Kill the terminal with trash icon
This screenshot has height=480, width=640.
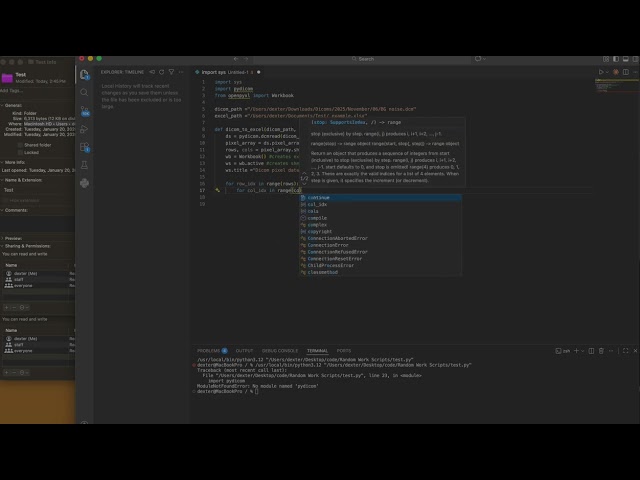coord(601,351)
